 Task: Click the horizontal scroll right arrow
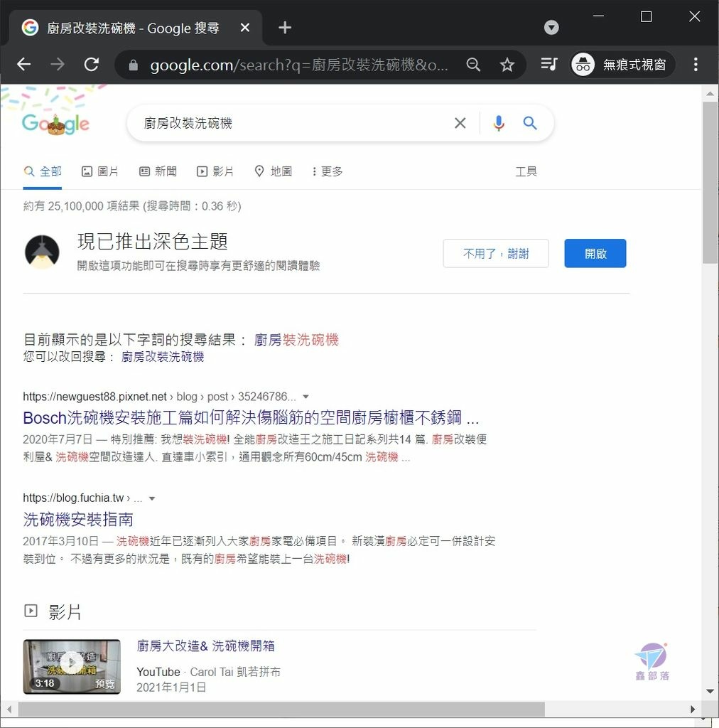[x=693, y=710]
